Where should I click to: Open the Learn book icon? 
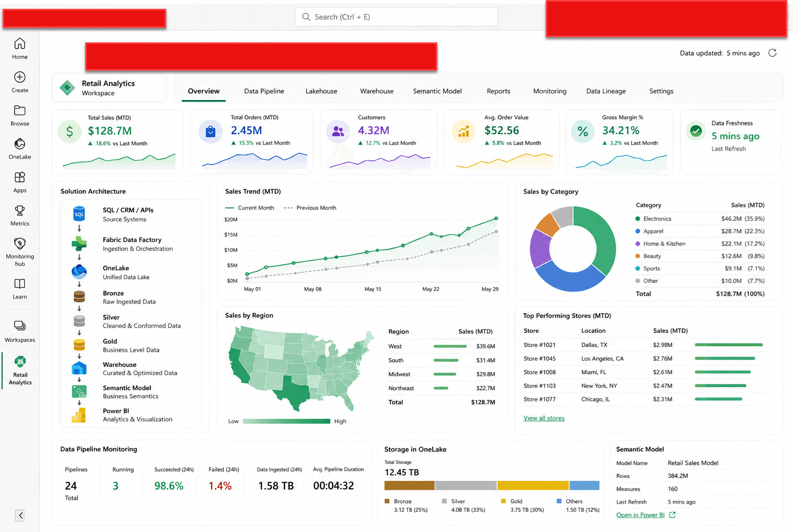coord(20,283)
